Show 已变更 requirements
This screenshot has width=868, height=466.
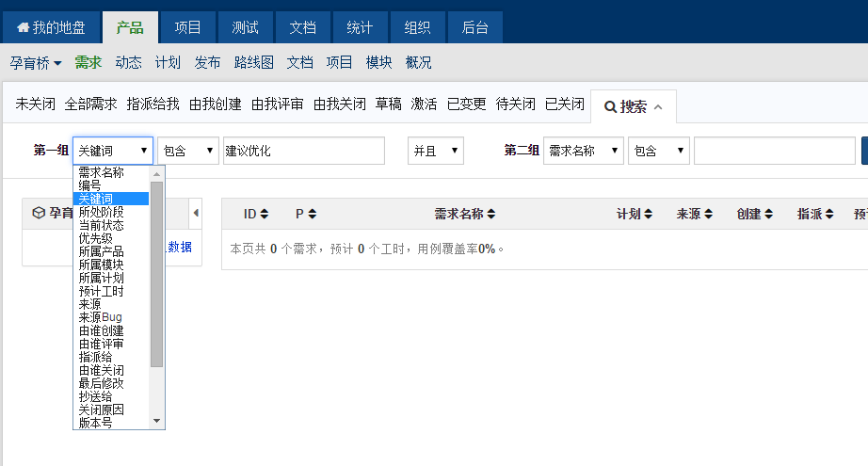[467, 104]
